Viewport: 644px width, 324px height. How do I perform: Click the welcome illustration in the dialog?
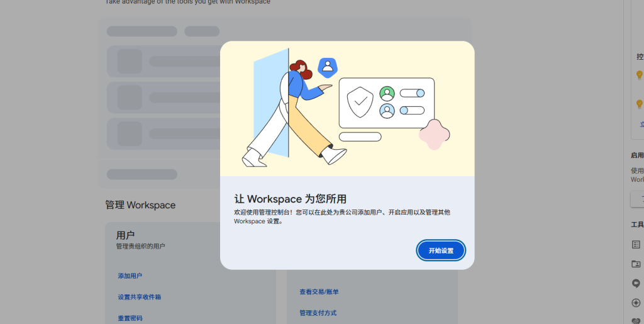click(347, 108)
